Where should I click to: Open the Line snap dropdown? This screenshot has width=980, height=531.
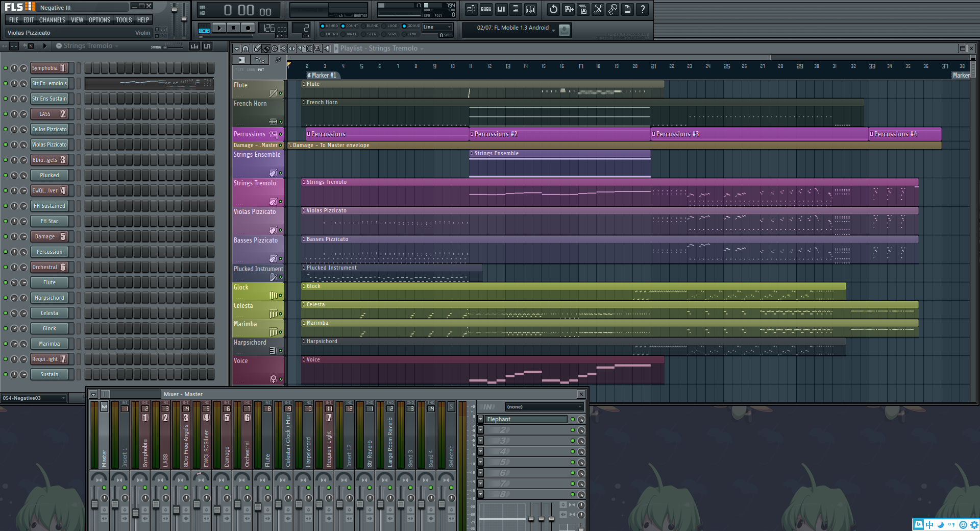point(437,27)
